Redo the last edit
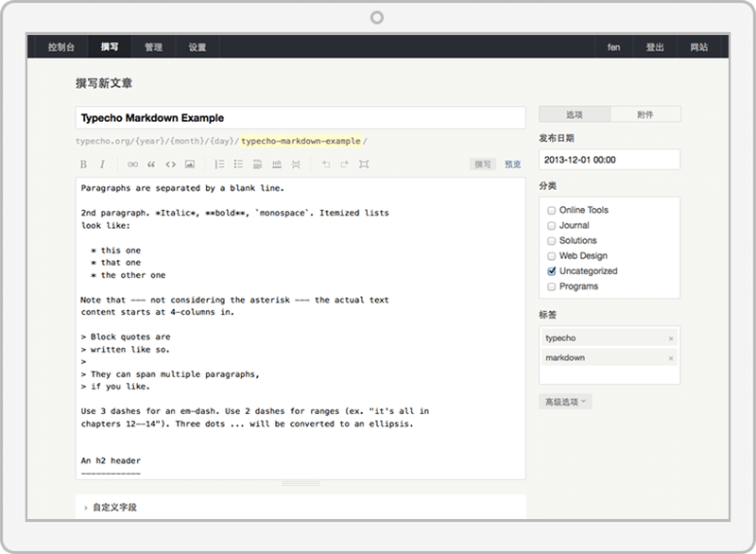 (345, 164)
